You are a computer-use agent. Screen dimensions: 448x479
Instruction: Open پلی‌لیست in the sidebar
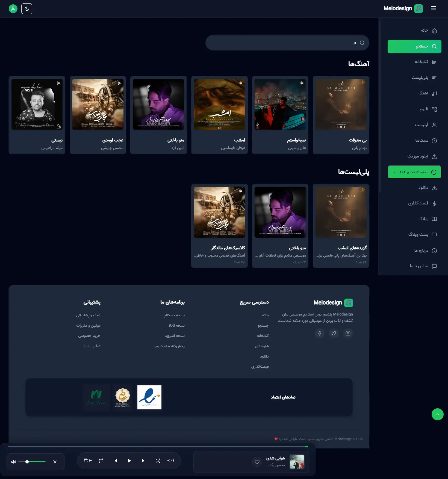414,78
